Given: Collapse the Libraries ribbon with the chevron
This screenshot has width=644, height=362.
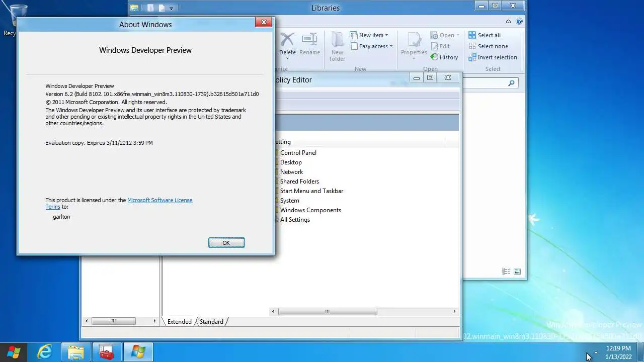Looking at the screenshot, I should 508,22.
